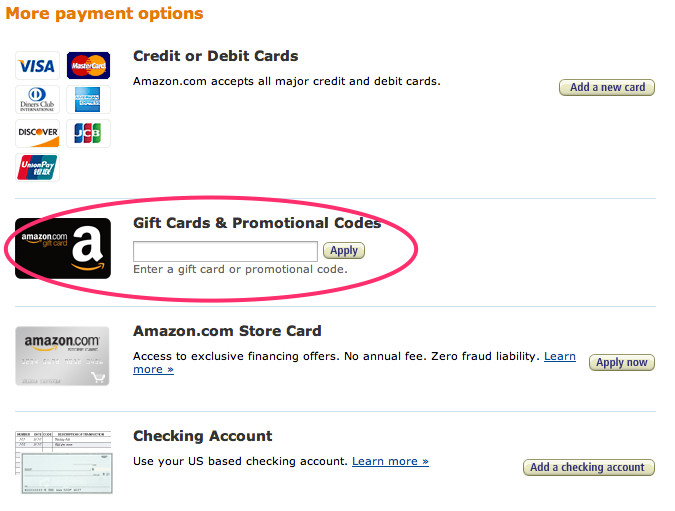Select the UnionPay card logo
675x511 pixels.
point(37,167)
